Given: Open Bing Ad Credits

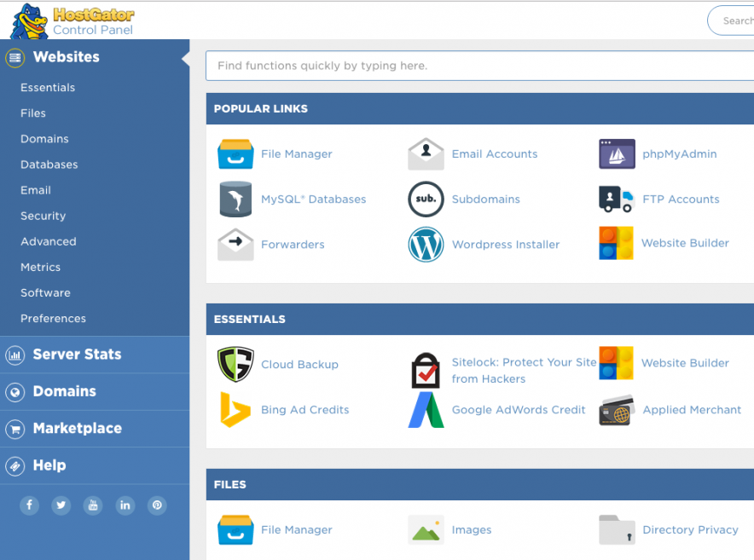Looking at the screenshot, I should [235, 409].
